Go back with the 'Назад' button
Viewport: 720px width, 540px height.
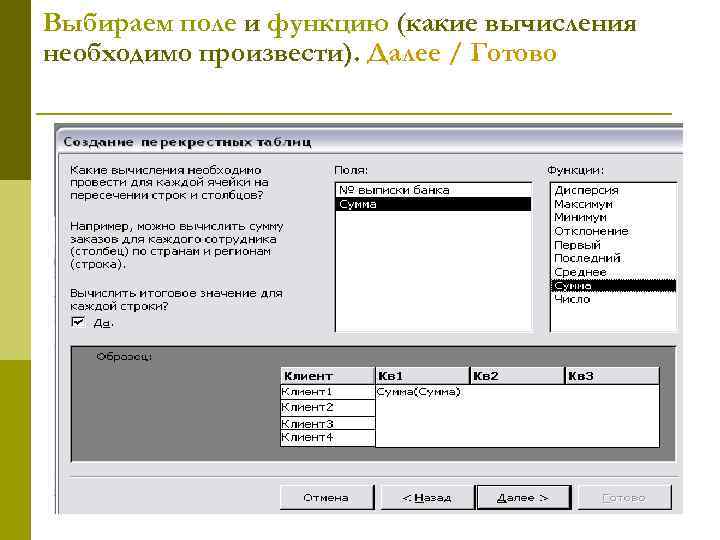[x=427, y=498]
